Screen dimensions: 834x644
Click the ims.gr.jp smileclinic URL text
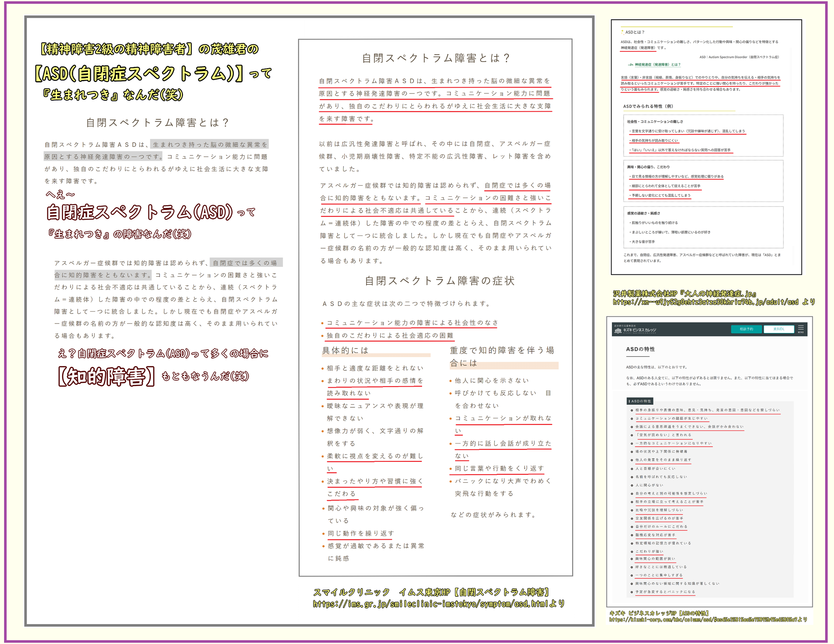pyautogui.click(x=438, y=603)
